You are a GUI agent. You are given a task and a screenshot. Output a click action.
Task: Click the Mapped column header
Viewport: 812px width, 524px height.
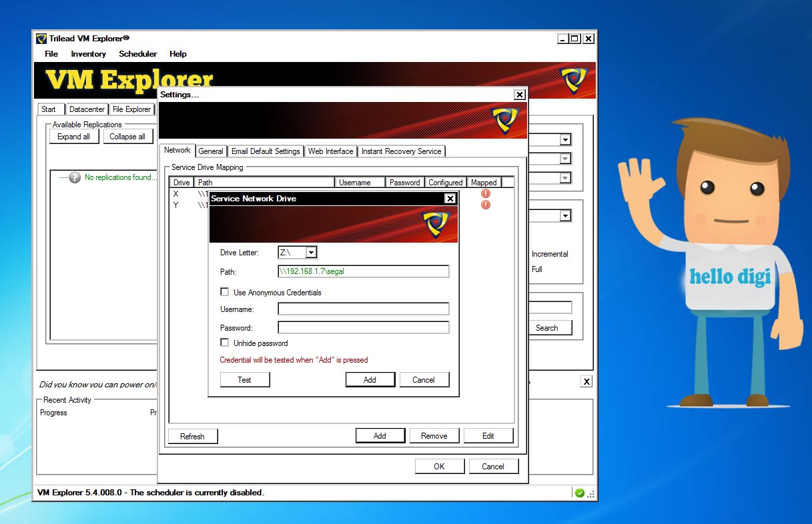[x=484, y=182]
